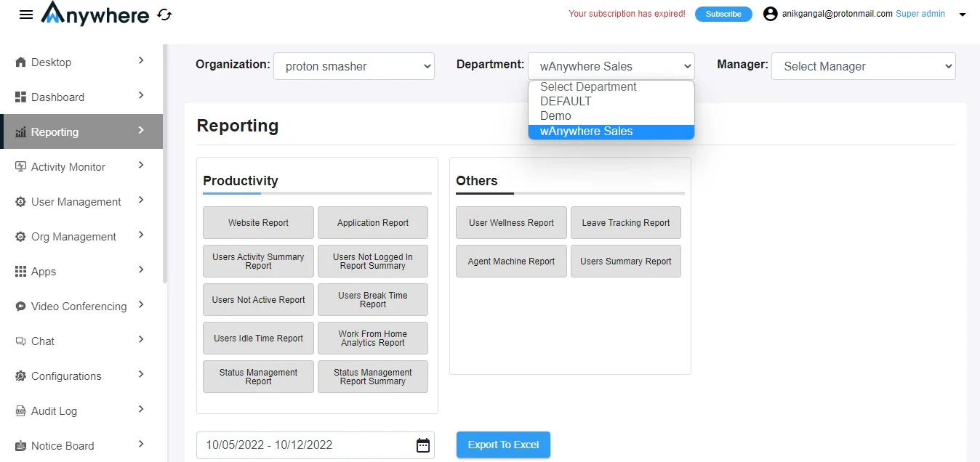The image size is (980, 462).
Task: Open the Dashboard sidebar item
Action: point(81,97)
